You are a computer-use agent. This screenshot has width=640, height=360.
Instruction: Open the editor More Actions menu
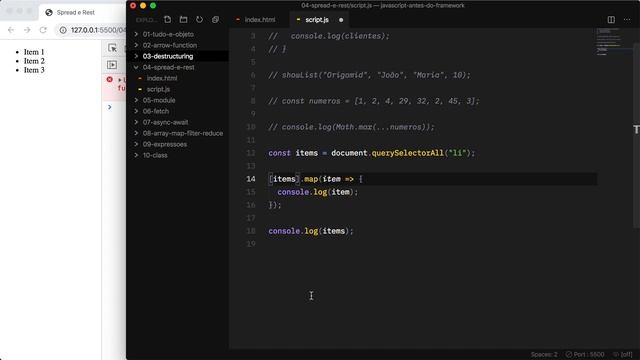click(627, 20)
